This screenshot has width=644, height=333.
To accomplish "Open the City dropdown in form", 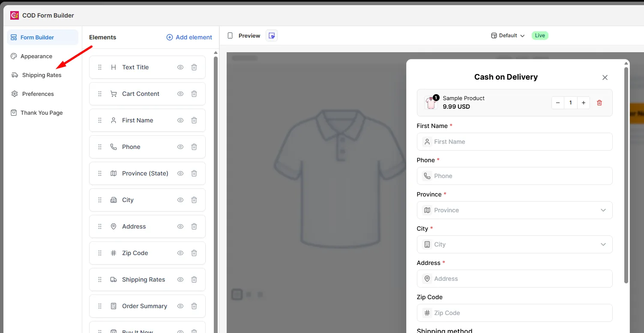I will [515, 244].
